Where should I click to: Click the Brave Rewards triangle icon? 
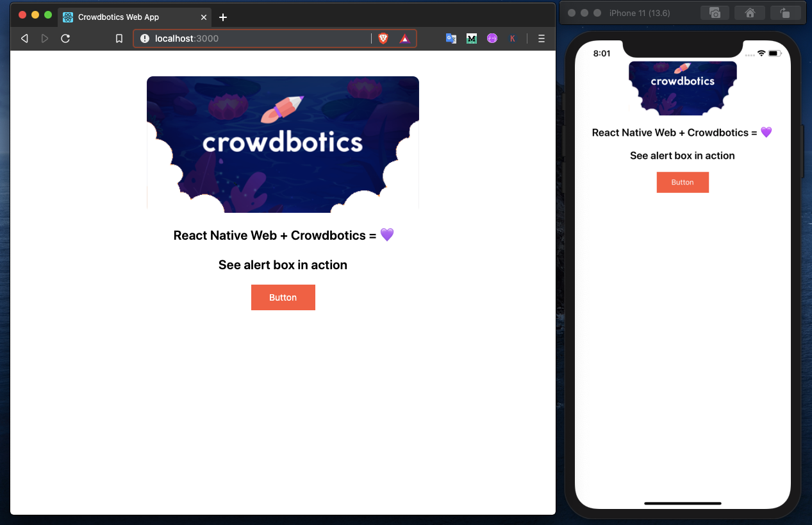pyautogui.click(x=404, y=38)
